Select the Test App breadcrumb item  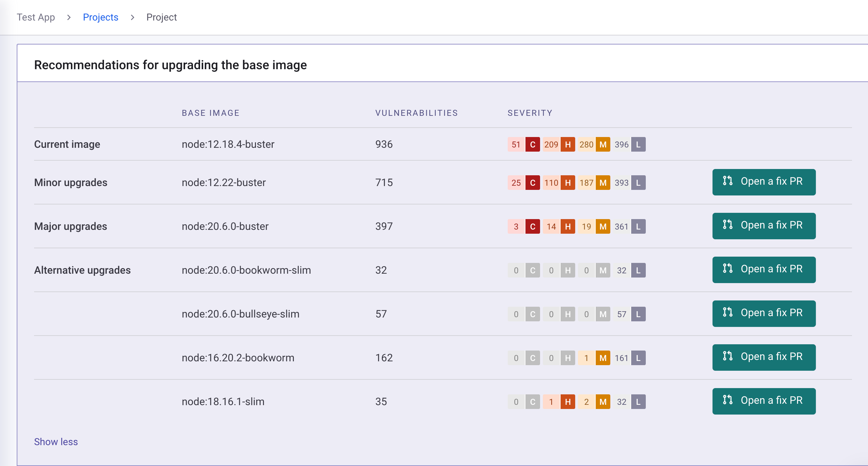coord(36,17)
